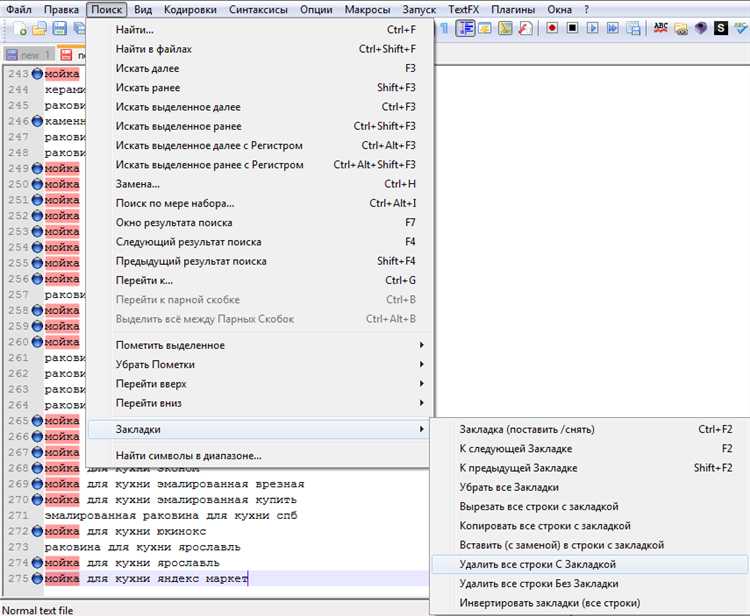Viewport: 750px width, 616px height.
Task: Open the Function List toolbar icon
Action: tap(525, 29)
